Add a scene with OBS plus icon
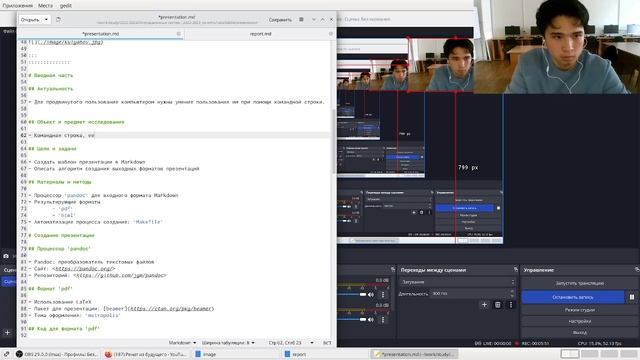 (7, 333)
